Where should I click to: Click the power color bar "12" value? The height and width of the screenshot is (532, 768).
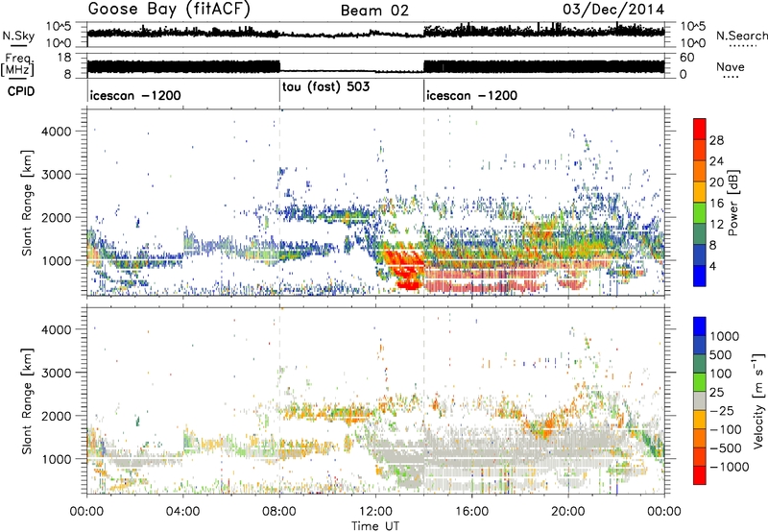(716, 225)
